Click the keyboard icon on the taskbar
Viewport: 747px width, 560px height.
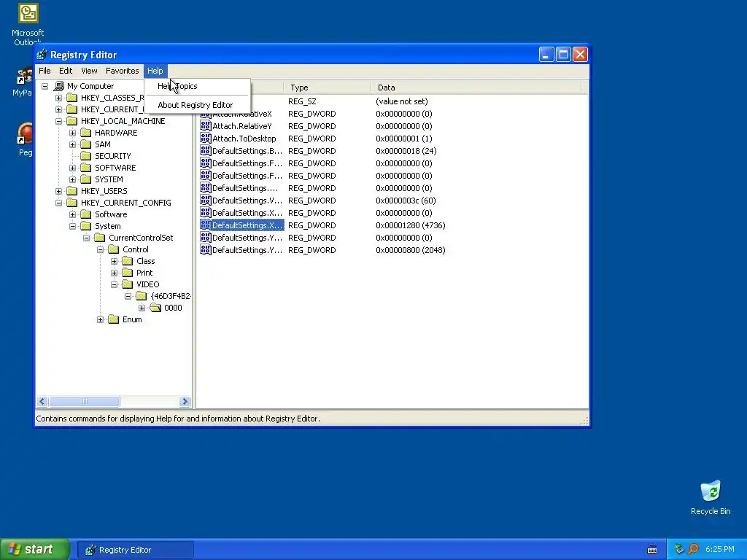click(x=652, y=550)
